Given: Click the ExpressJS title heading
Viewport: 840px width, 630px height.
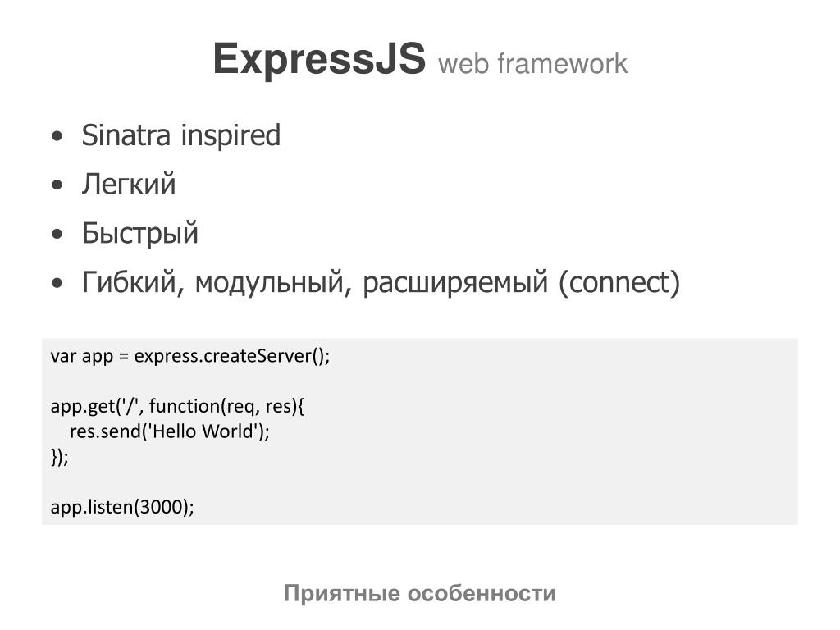Looking at the screenshot, I should tap(319, 59).
